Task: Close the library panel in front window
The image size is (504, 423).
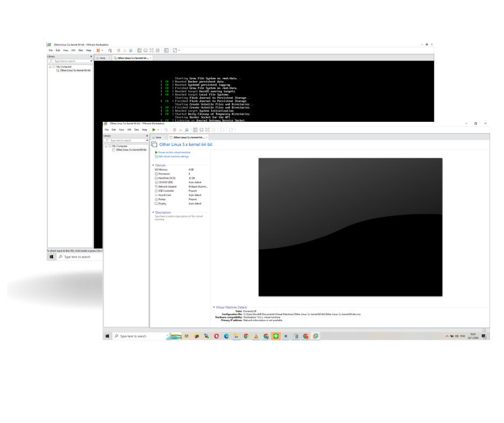Action: 147,136
